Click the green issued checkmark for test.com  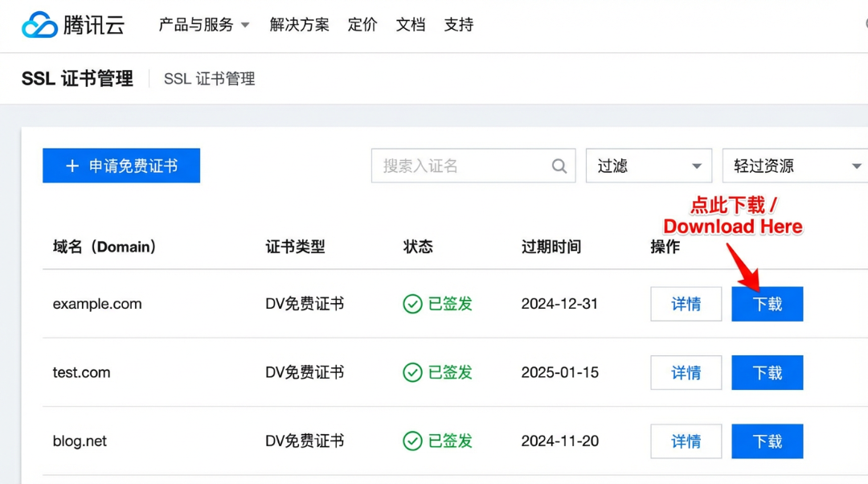(412, 372)
